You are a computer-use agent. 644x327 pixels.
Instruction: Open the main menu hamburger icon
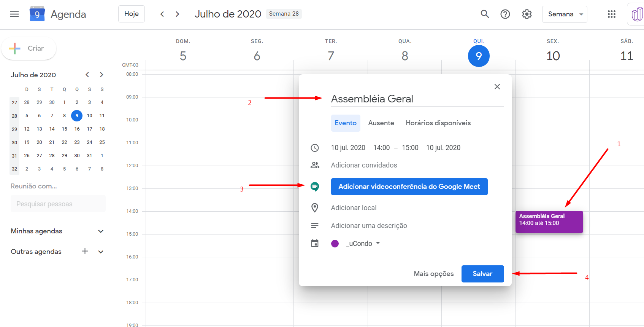[x=14, y=14]
